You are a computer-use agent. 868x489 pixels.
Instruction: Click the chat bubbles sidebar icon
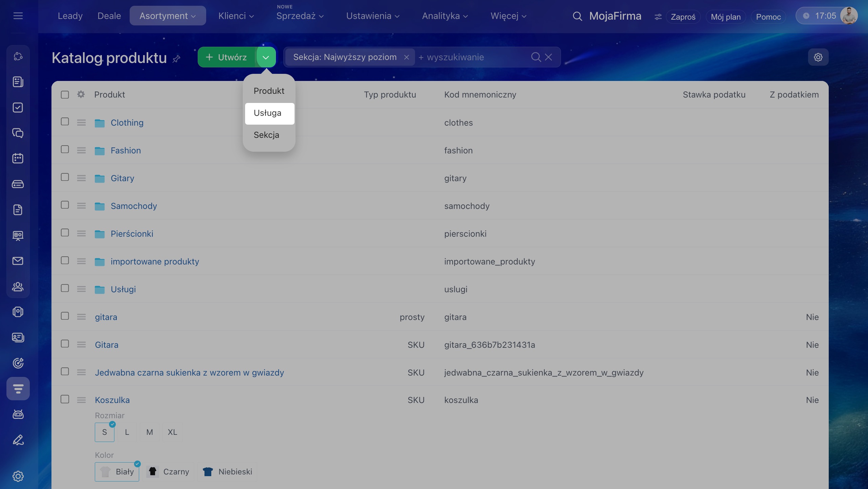click(x=18, y=133)
